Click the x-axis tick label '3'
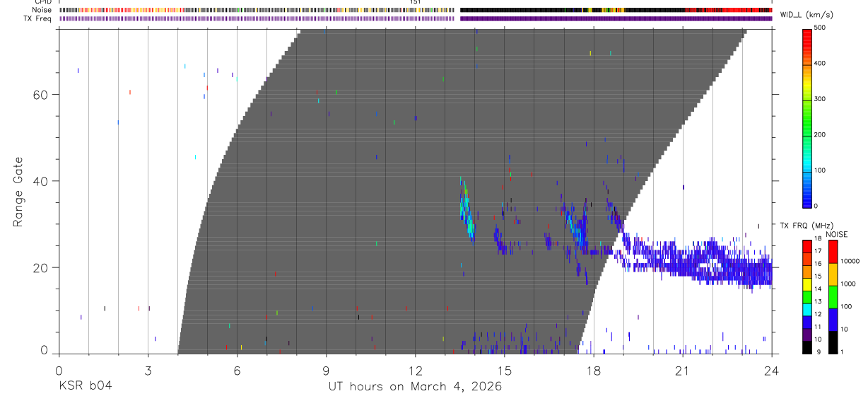This screenshot has width=868, height=401. (x=148, y=371)
